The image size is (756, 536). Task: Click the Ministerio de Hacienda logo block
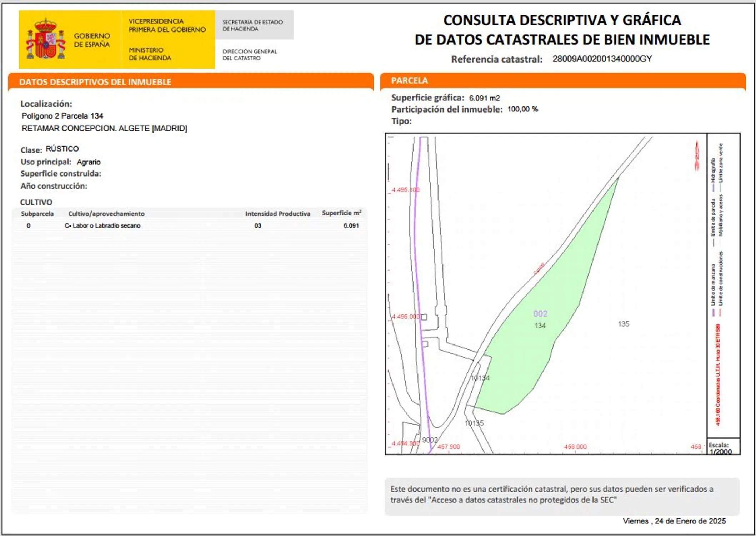coord(150,54)
